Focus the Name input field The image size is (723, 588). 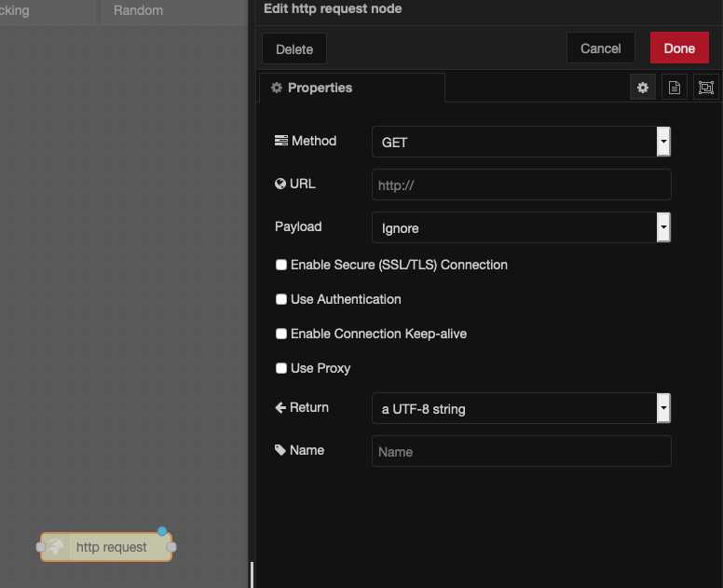(x=521, y=451)
